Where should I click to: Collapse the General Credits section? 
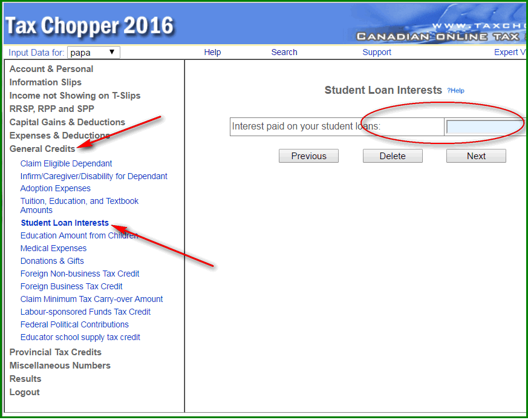point(42,149)
